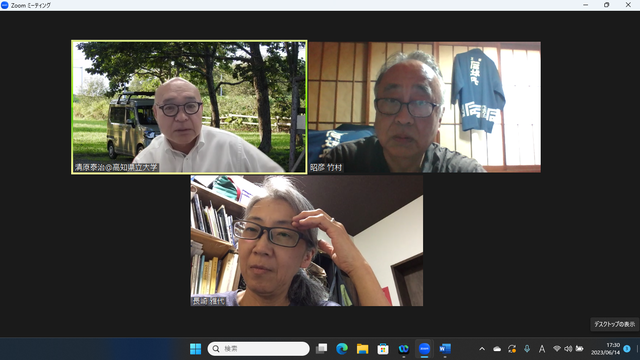640x360 pixels.
Task: Click the Zoom logo in title bar
Action: [x=5, y=5]
